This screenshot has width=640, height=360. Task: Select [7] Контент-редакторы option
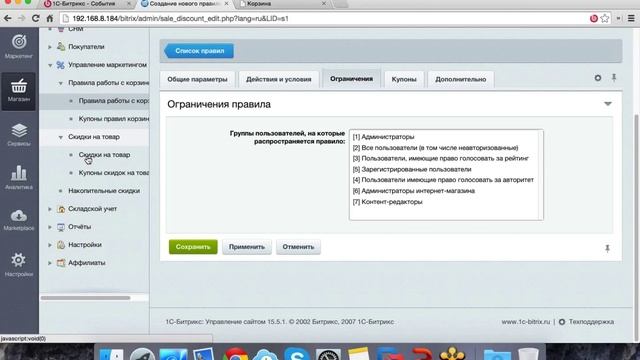[387, 202]
